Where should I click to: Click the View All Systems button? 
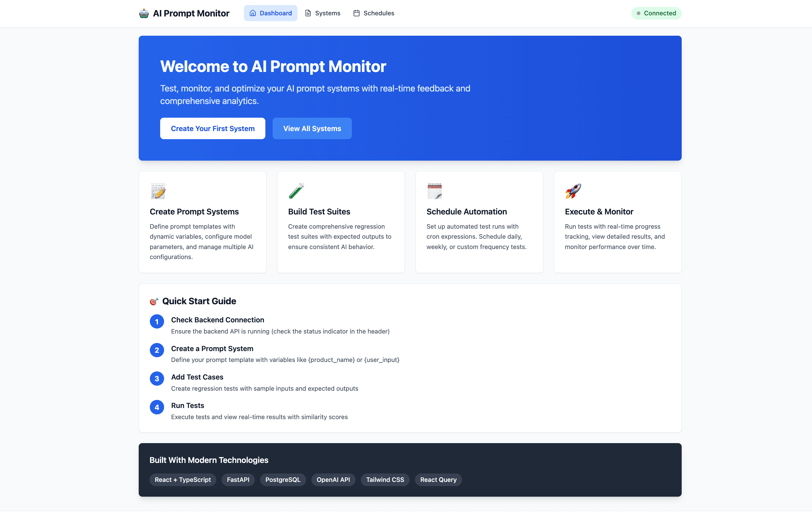(312, 129)
